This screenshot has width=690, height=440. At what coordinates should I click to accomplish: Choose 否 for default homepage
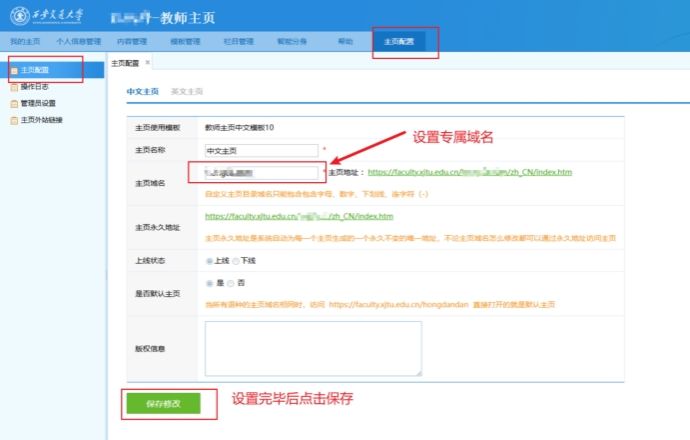(x=230, y=283)
